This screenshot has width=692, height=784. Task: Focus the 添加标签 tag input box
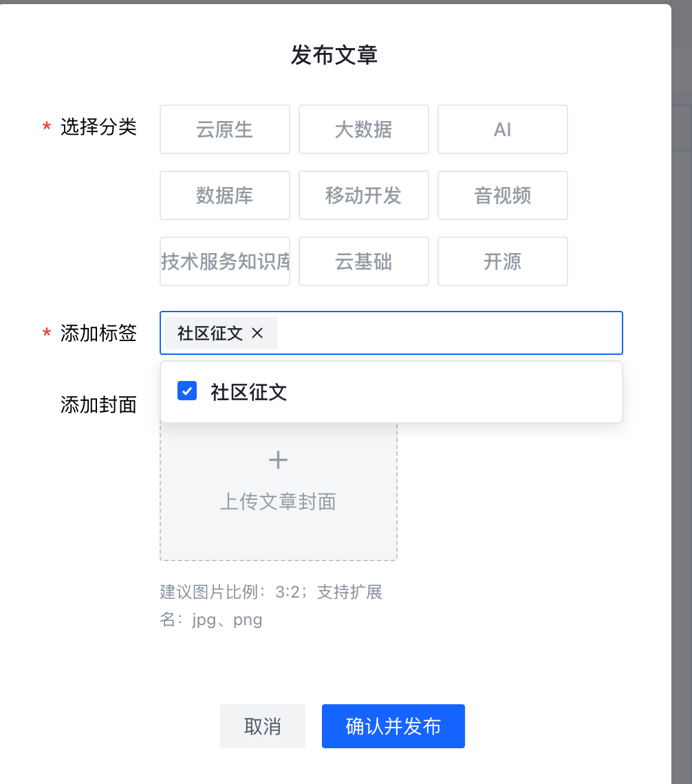(x=447, y=334)
